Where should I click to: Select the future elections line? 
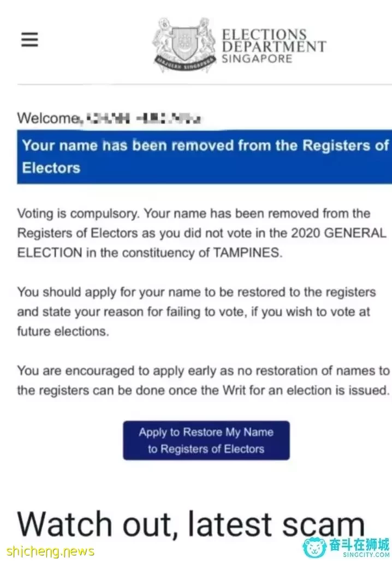63,332
